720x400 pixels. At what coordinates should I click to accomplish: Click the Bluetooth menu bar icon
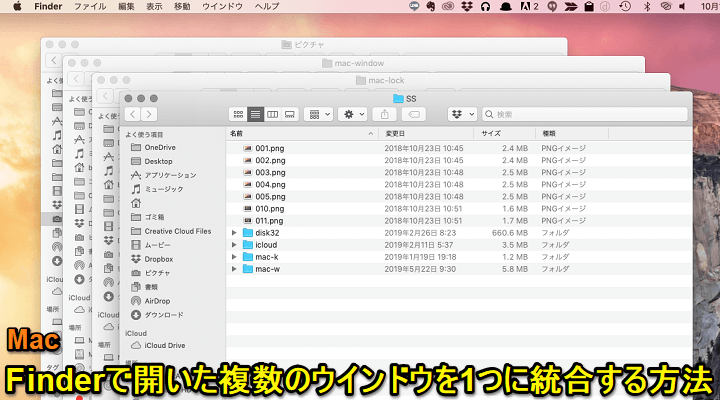(647, 6)
